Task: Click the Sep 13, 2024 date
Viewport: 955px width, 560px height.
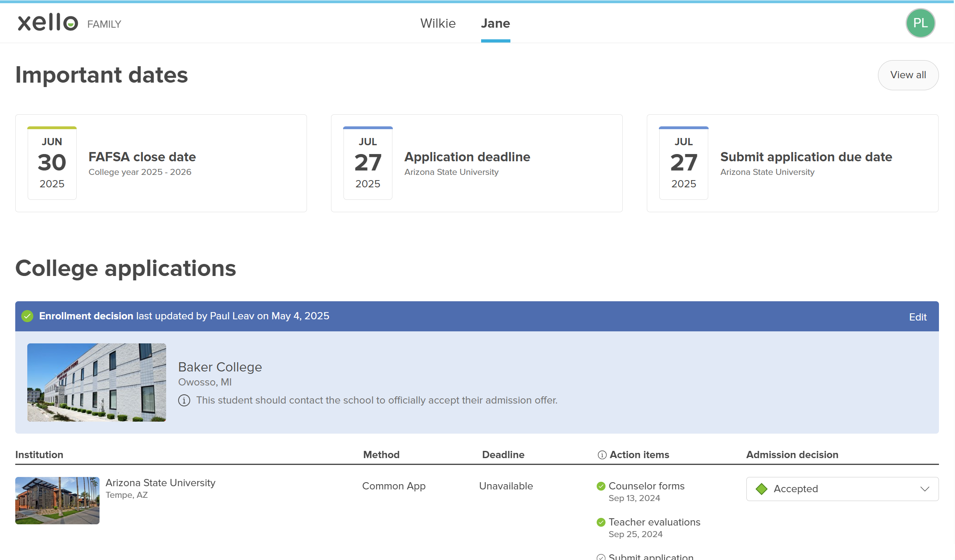Action: pyautogui.click(x=634, y=498)
